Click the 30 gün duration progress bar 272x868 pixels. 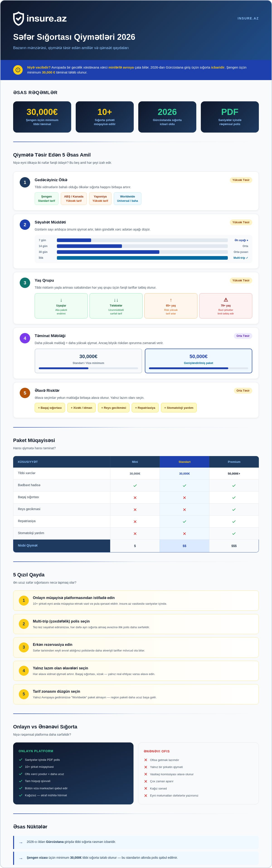tap(142, 252)
